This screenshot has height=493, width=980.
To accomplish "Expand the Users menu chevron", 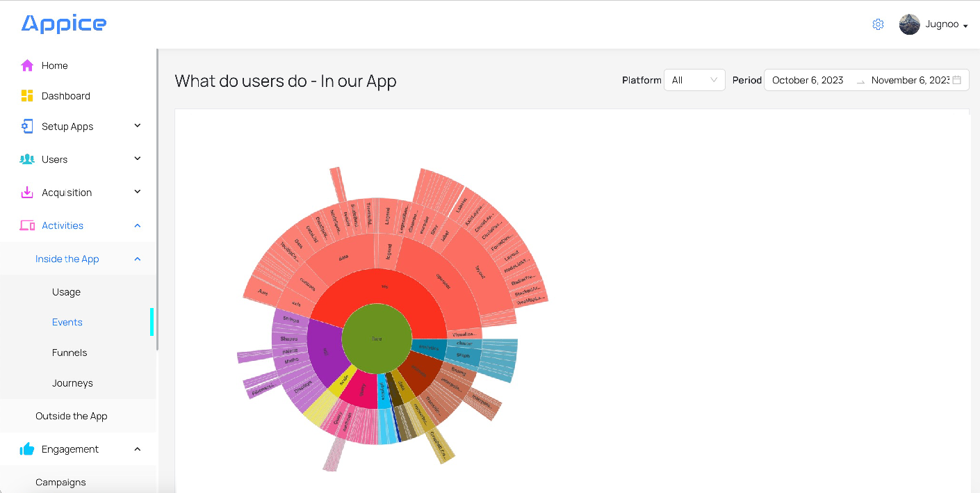I will [138, 159].
